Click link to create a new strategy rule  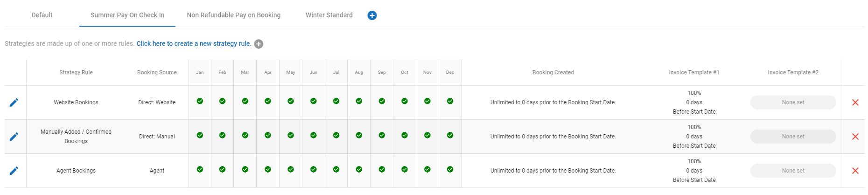coord(194,43)
